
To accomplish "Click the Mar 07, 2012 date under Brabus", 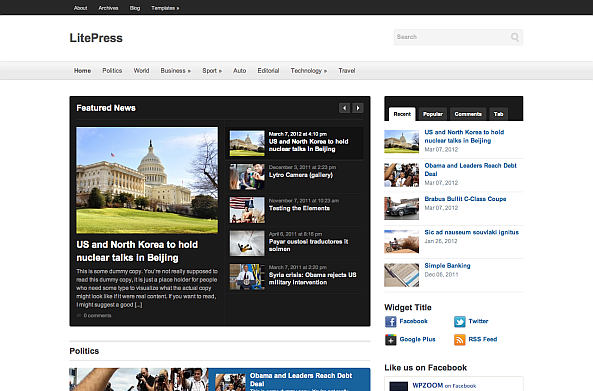I will (x=441, y=208).
